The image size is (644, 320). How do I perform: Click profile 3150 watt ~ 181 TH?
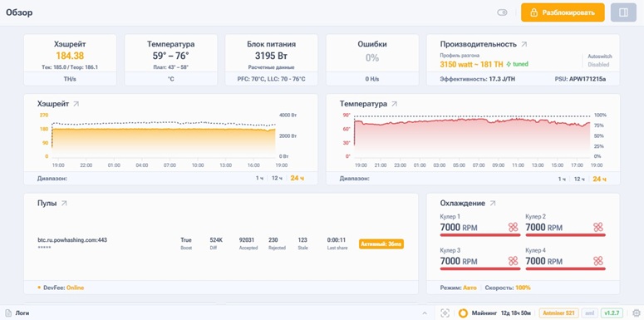471,64
